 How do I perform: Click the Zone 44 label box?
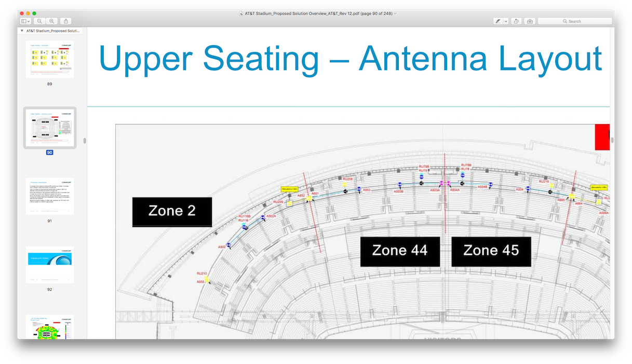click(x=400, y=251)
